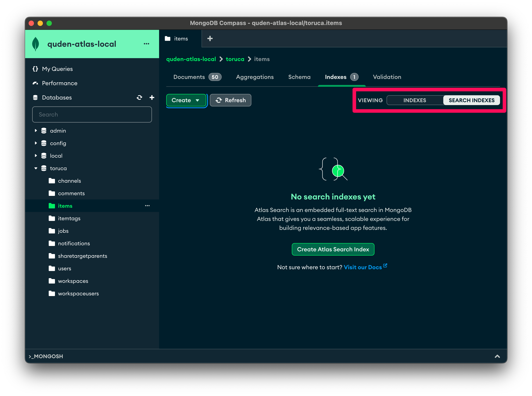Expand the admin database tree
This screenshot has height=396, width=532.
(x=36, y=130)
